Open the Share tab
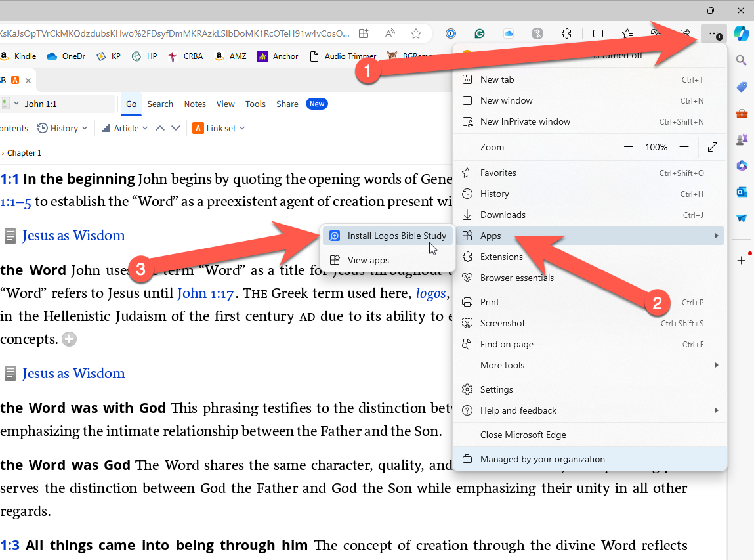This screenshot has width=754, height=560. [x=287, y=104]
